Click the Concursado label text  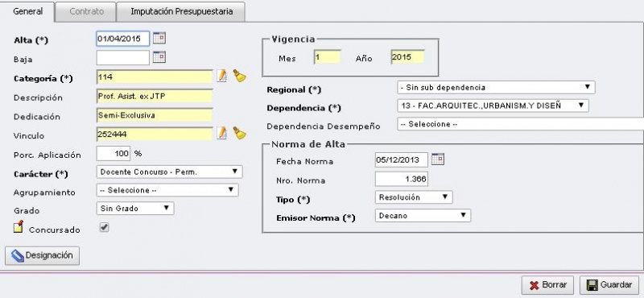pyautogui.click(x=54, y=230)
